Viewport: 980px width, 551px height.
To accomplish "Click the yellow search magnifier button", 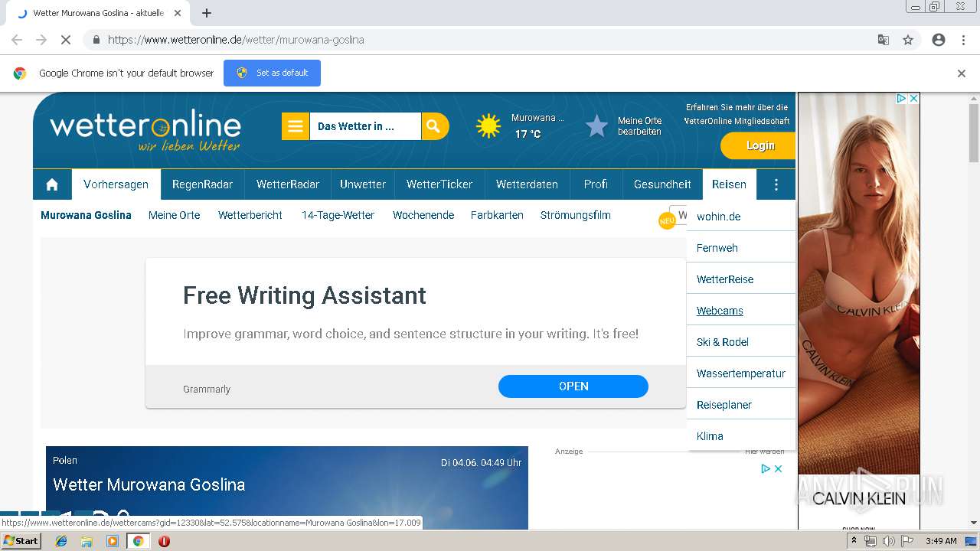I will click(434, 126).
